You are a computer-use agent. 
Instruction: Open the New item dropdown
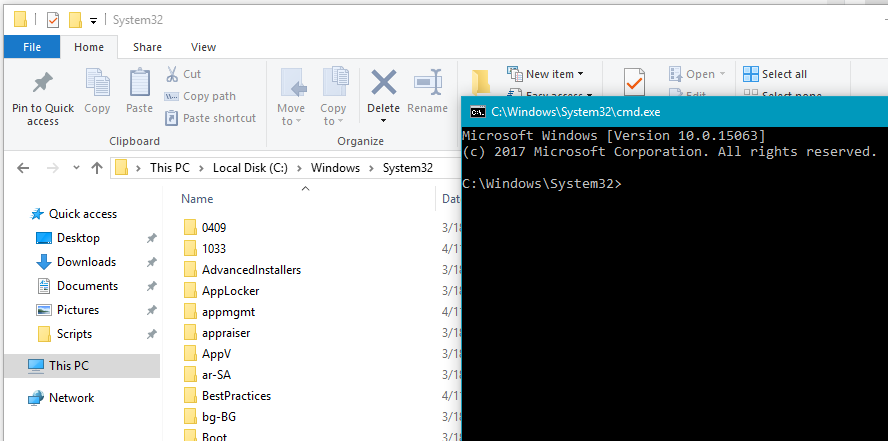click(546, 74)
